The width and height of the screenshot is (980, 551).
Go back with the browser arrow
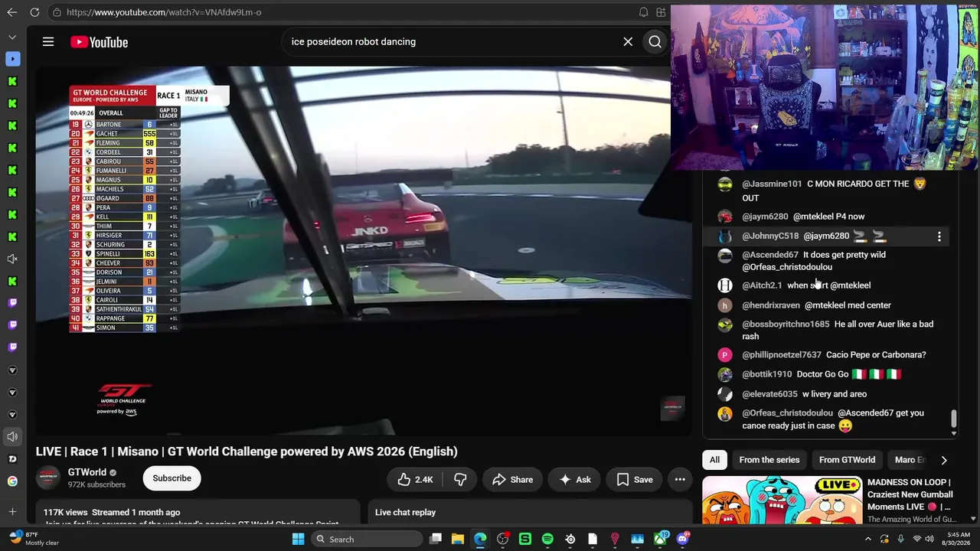(12, 12)
